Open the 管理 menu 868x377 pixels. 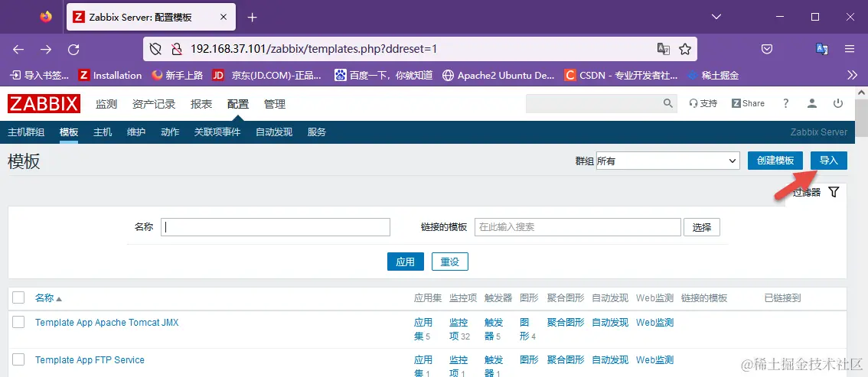[x=275, y=104]
